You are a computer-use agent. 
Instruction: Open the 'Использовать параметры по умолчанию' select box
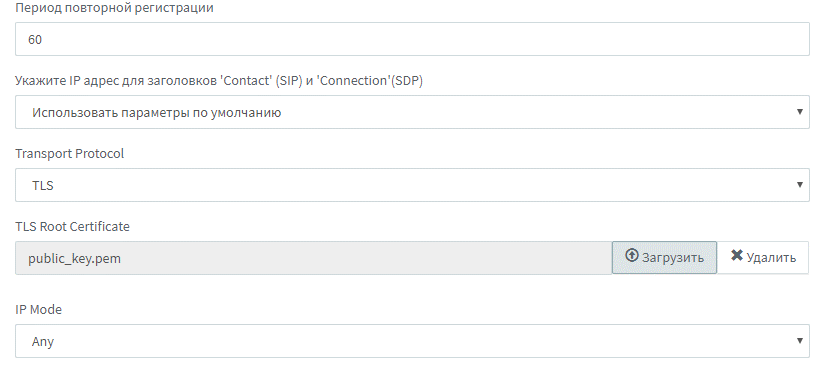412,112
